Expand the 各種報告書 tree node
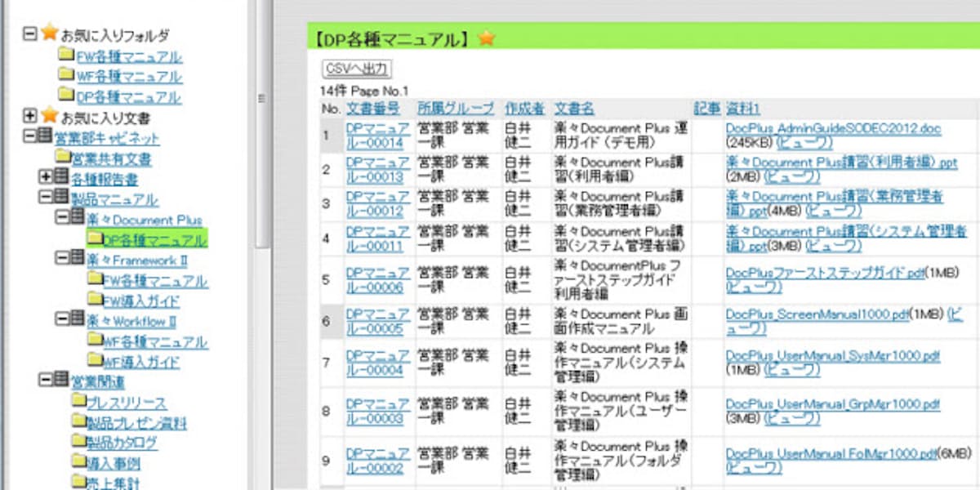The image size is (980, 490). (x=46, y=177)
